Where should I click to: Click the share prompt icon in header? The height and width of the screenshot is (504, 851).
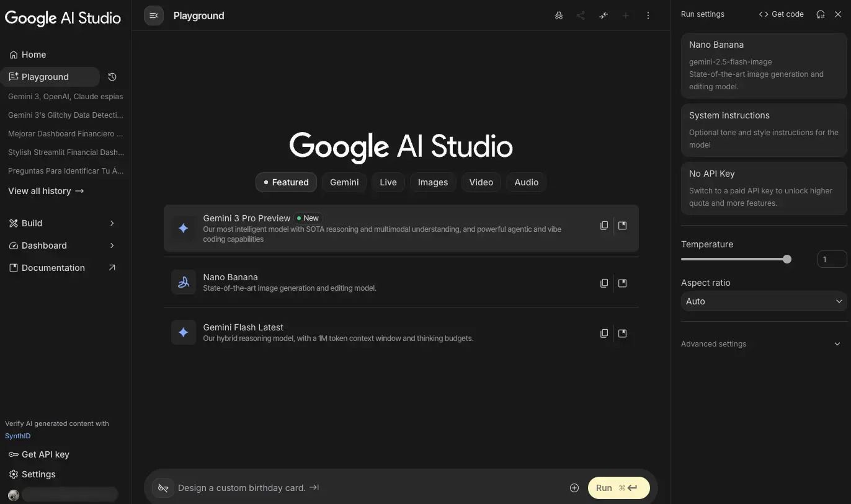tap(581, 15)
